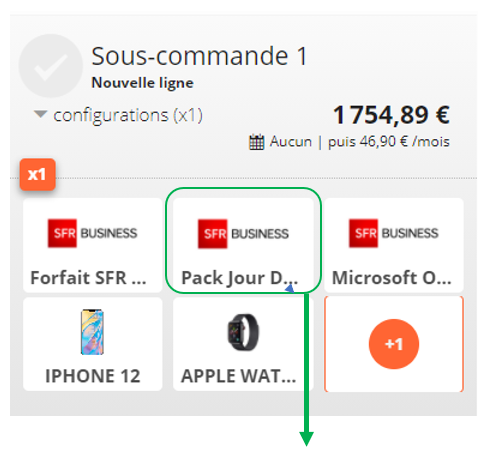
Task: Click the puis 46,90 € /mois text
Action: [x=389, y=142]
